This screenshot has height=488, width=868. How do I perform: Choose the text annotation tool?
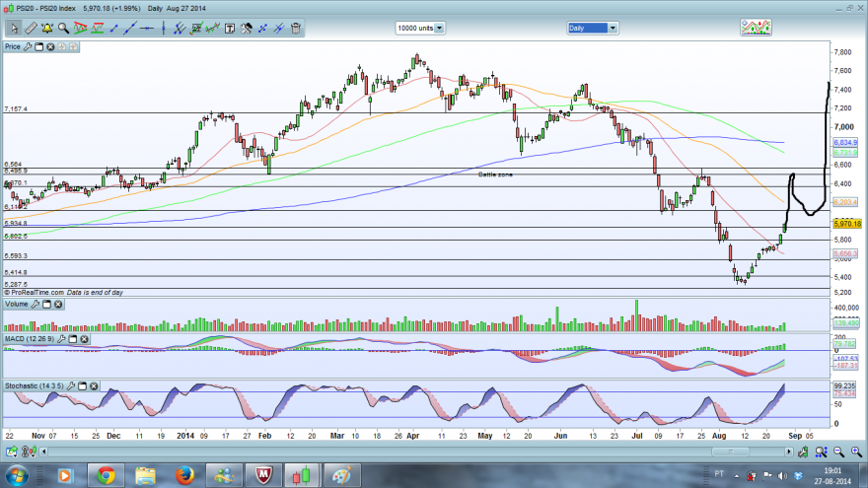(x=229, y=29)
